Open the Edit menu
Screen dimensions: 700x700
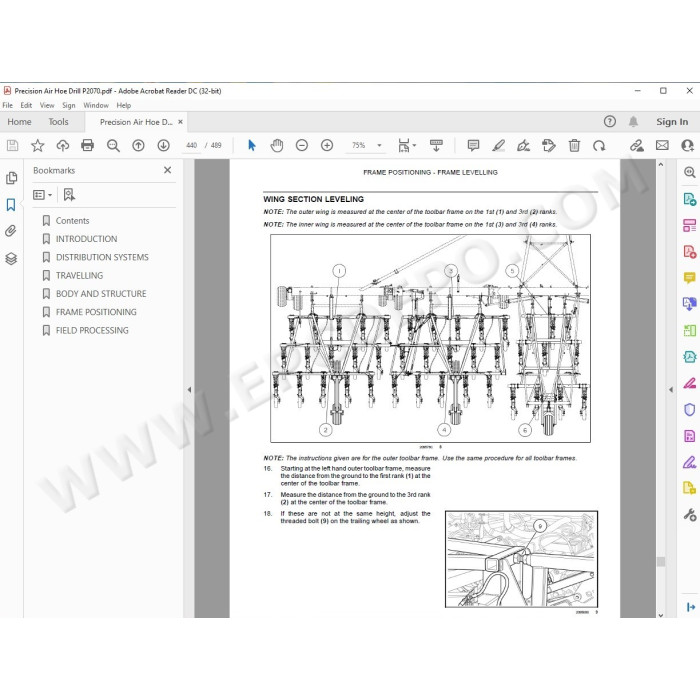(x=26, y=105)
